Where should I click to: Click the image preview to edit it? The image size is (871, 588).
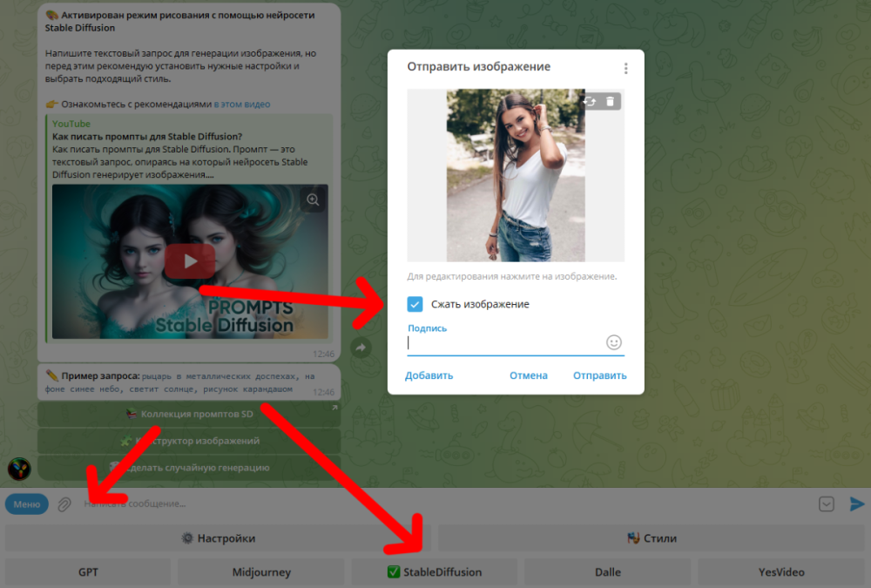(x=516, y=174)
